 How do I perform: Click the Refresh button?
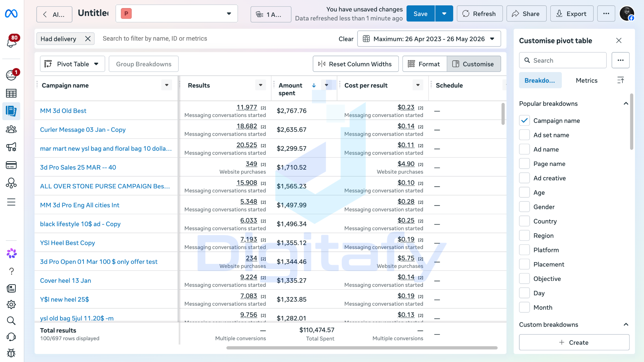coord(480,14)
